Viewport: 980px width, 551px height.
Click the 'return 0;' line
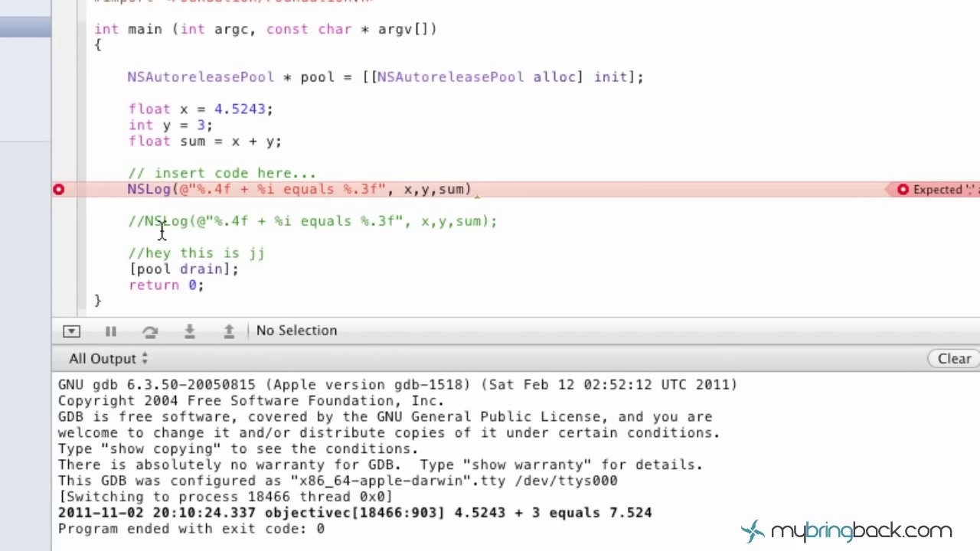point(166,285)
